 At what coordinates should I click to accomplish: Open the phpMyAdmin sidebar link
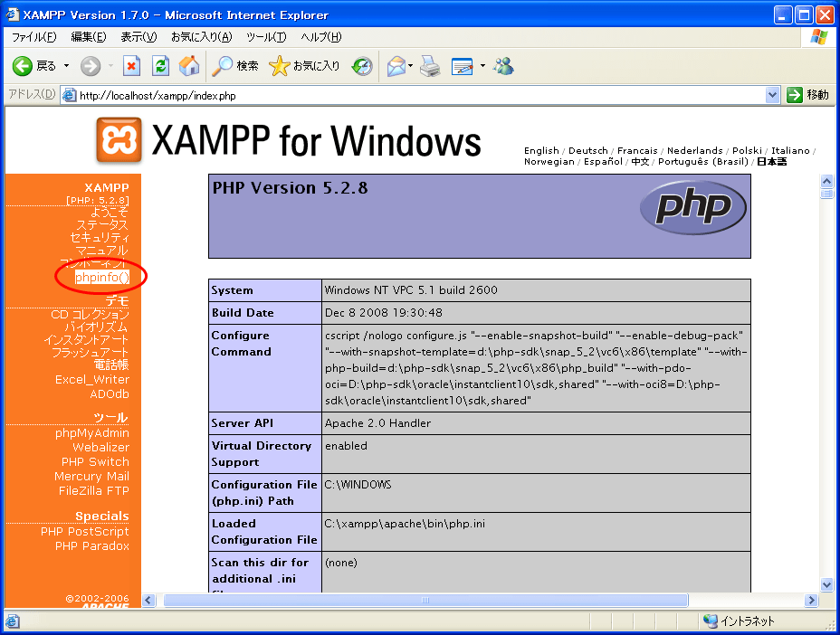point(91,432)
